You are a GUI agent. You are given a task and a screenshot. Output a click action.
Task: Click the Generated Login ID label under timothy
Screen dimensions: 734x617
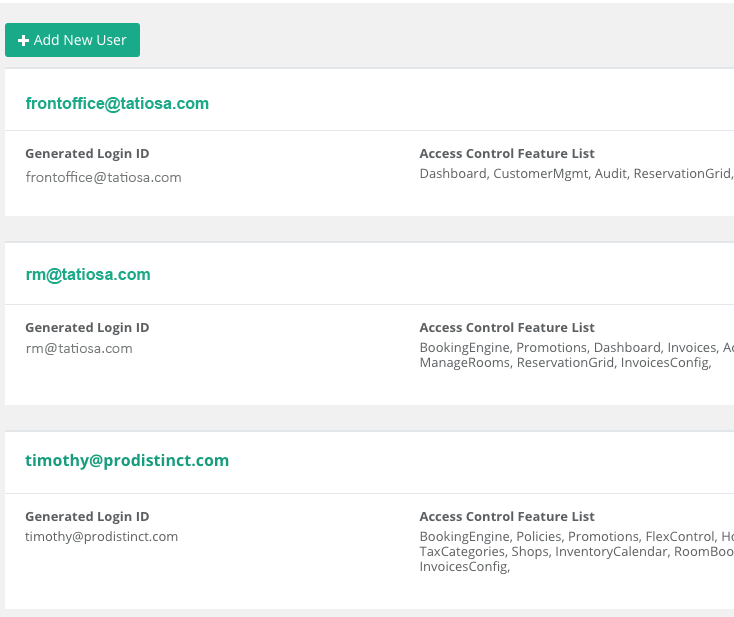point(87,516)
